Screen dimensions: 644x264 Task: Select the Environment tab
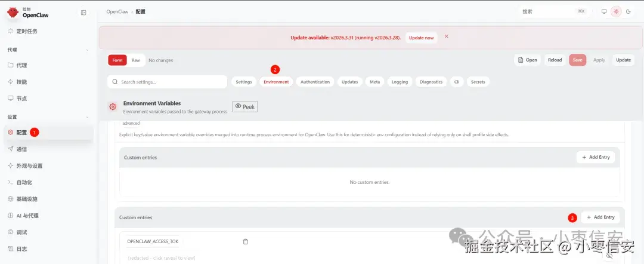coord(276,82)
